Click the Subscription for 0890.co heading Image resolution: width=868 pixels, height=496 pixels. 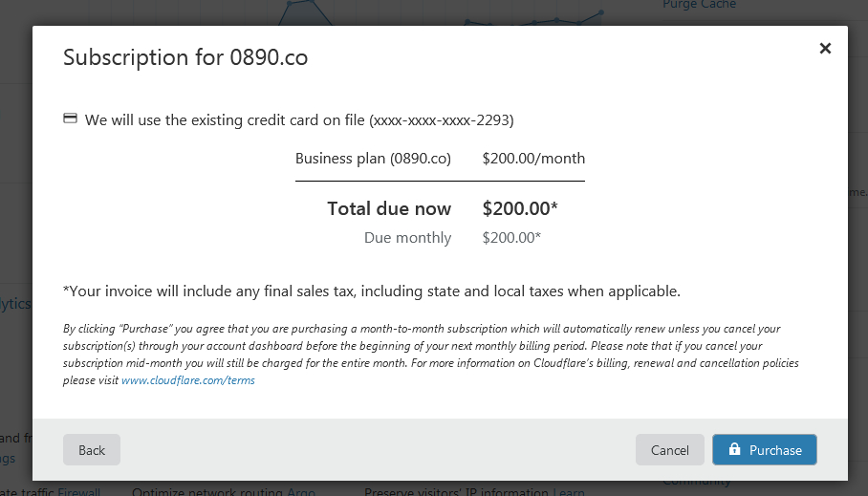[185, 57]
